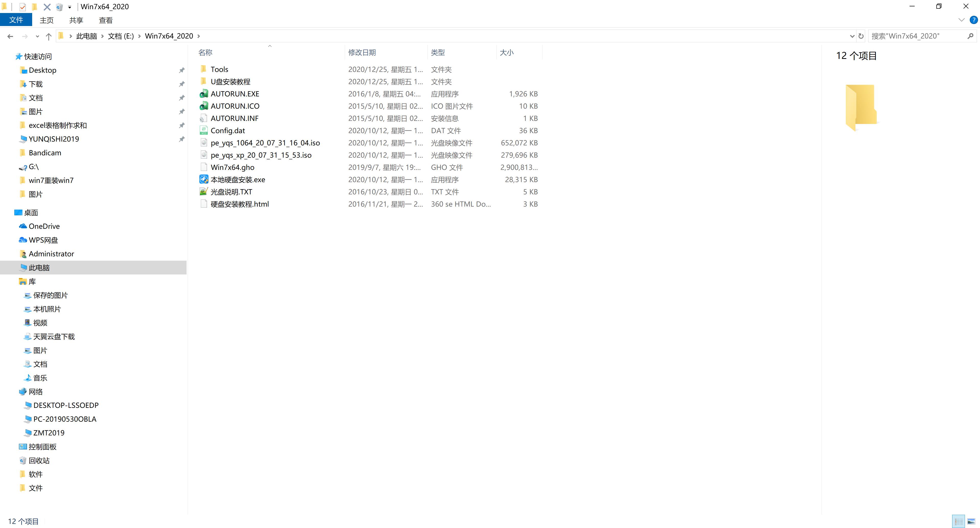The height and width of the screenshot is (528, 980).
Task: Open Win7x64.gho file
Action: click(232, 167)
